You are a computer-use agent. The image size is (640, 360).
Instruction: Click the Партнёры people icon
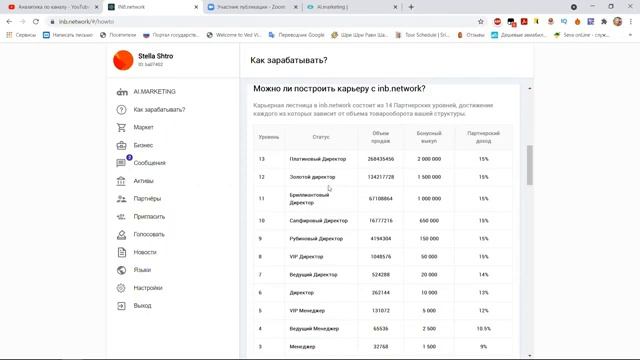(121, 199)
